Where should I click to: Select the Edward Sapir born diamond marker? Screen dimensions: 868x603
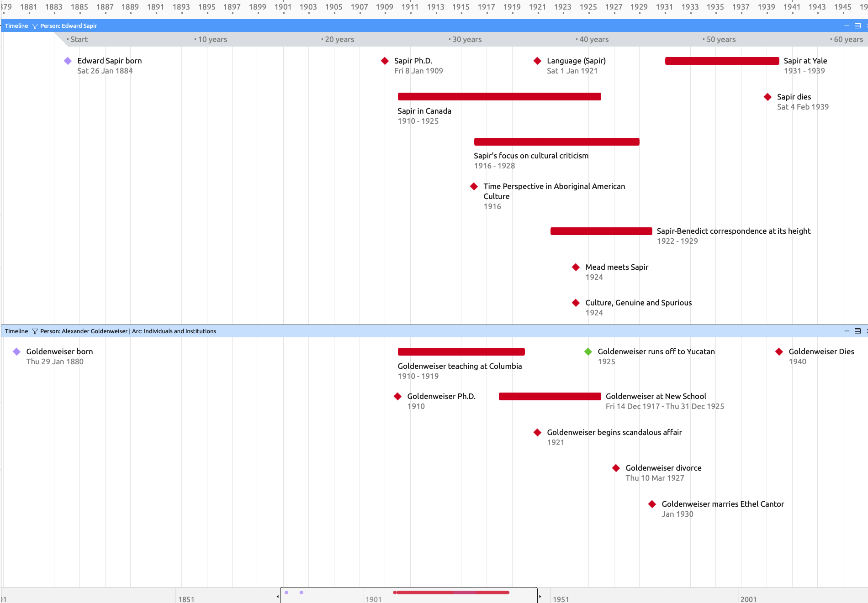(x=68, y=61)
